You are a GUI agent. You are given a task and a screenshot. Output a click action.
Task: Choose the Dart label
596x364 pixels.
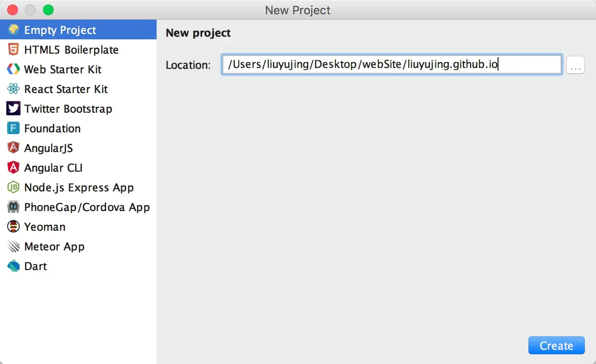coord(35,267)
